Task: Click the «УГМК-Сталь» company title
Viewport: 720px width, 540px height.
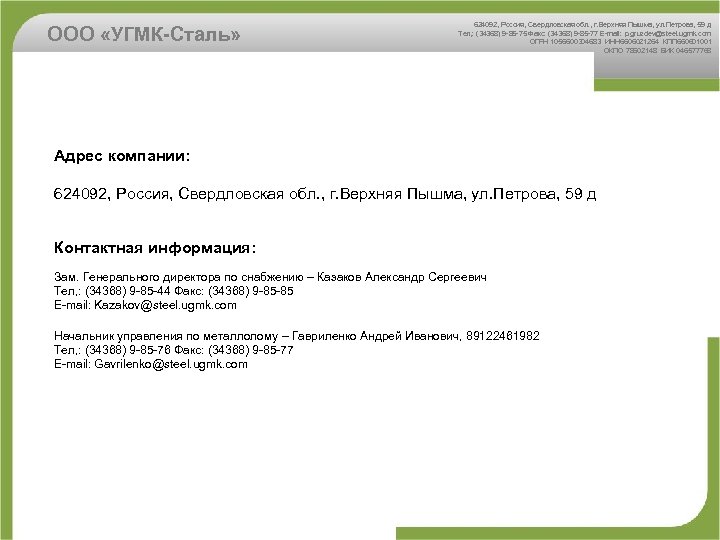Action: coord(144,34)
